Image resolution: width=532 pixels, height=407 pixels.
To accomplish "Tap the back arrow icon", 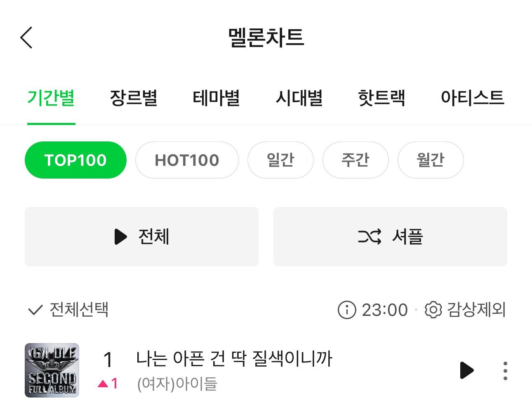I will [26, 38].
